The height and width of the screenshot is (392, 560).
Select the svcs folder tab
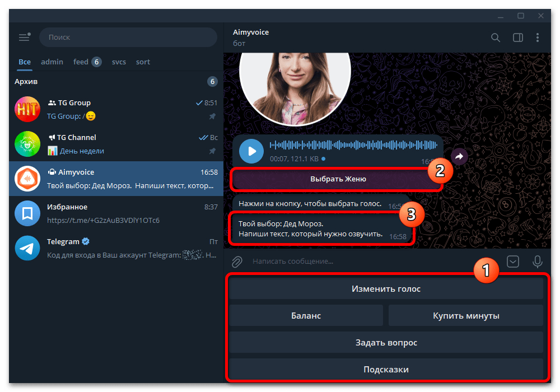119,62
